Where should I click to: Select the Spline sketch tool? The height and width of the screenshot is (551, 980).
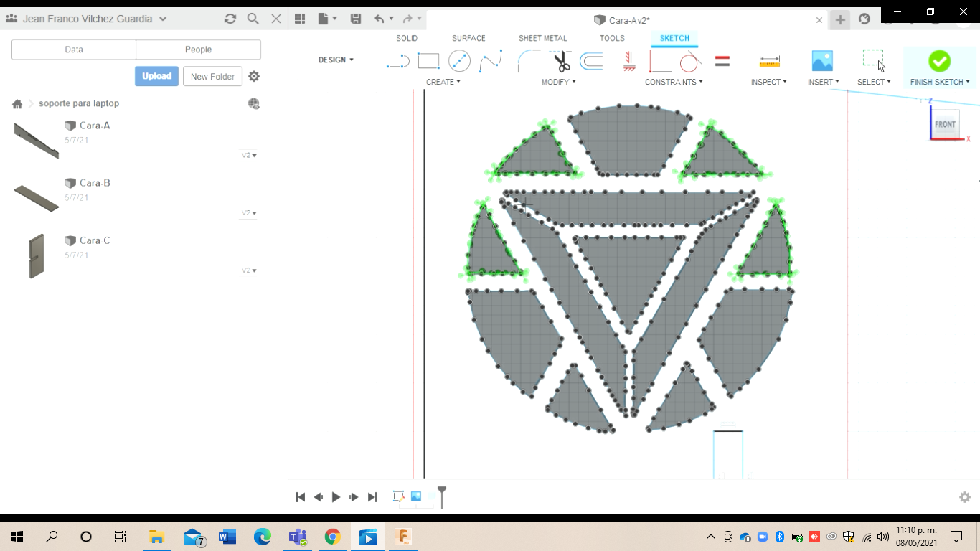pos(491,62)
